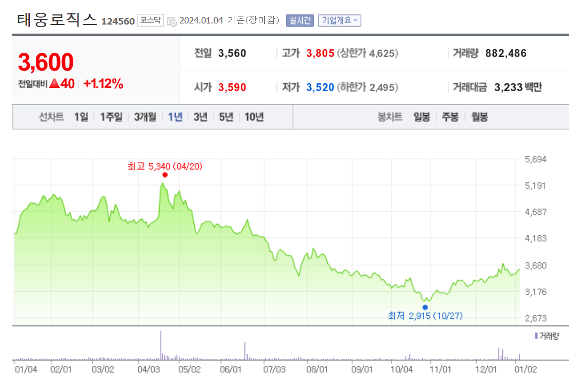Click the 07/03 date axis label

(274, 370)
